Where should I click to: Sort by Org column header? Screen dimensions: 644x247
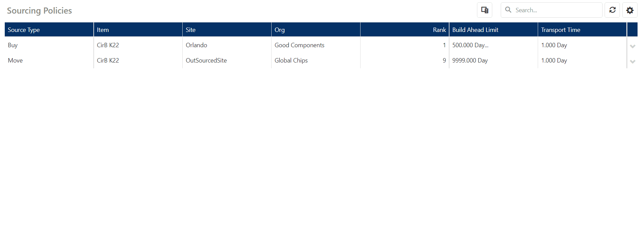[x=316, y=30]
